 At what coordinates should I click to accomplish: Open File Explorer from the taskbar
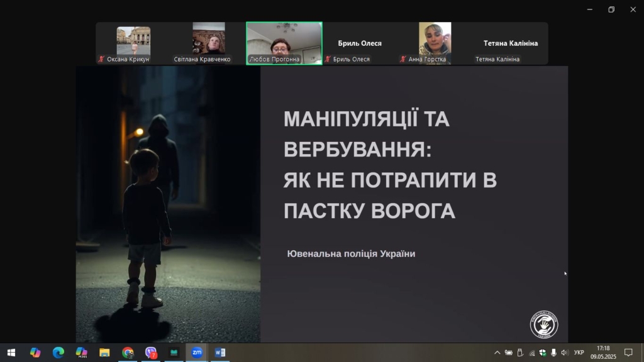pos(104,353)
